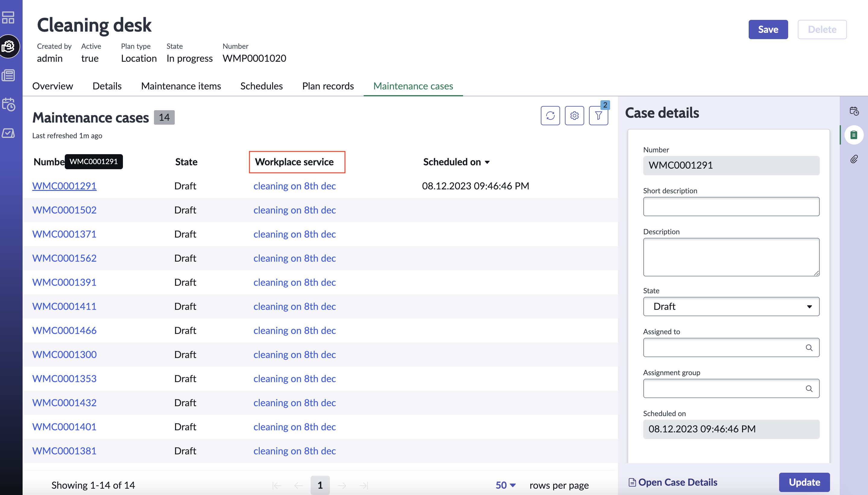Open workplace service link in WMC0001381 row
This screenshot has height=495, width=868.
(295, 451)
